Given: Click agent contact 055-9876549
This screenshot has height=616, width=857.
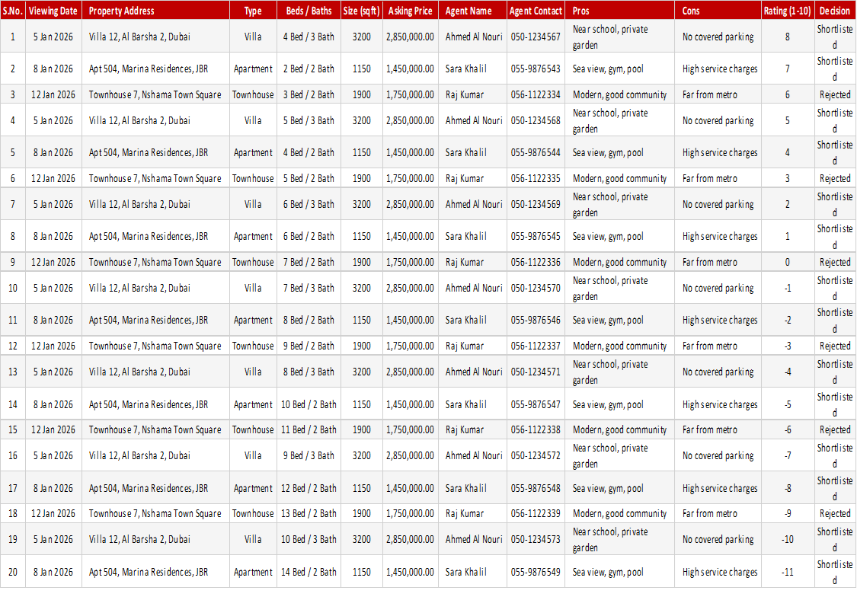Looking at the screenshot, I should click(x=536, y=572).
